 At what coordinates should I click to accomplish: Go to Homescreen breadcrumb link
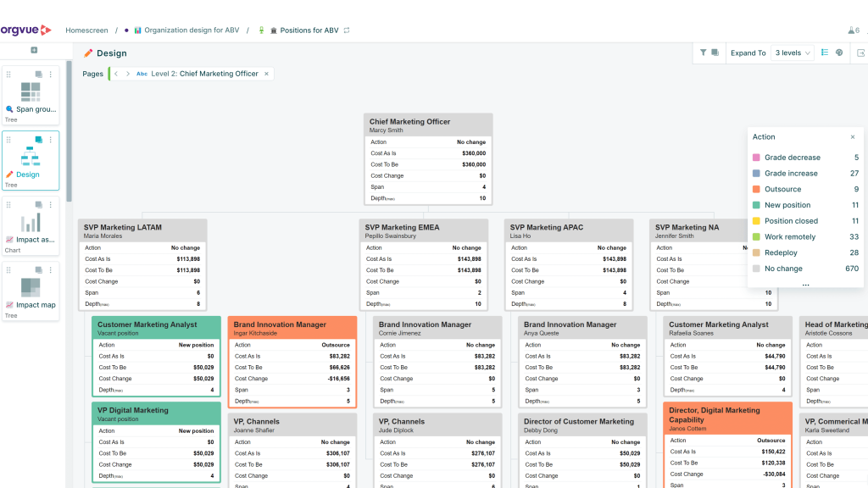tap(87, 30)
